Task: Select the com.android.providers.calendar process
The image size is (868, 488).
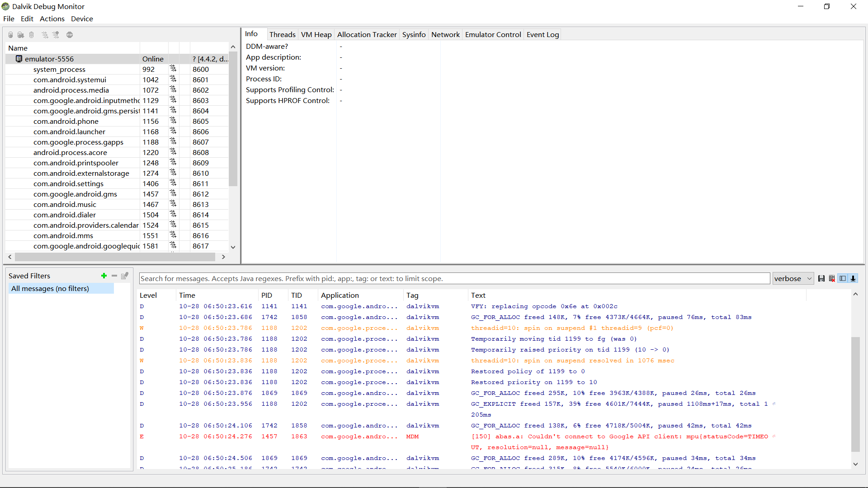Action: (x=117, y=225)
